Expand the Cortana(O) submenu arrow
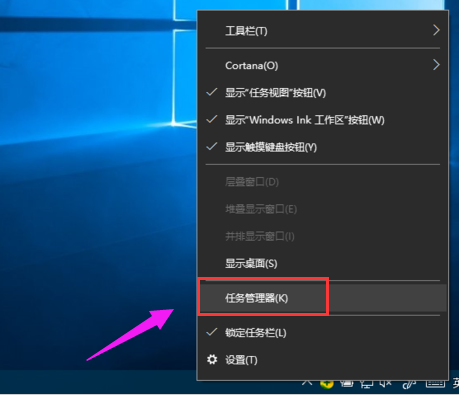This screenshot has width=459, height=395. pos(436,65)
